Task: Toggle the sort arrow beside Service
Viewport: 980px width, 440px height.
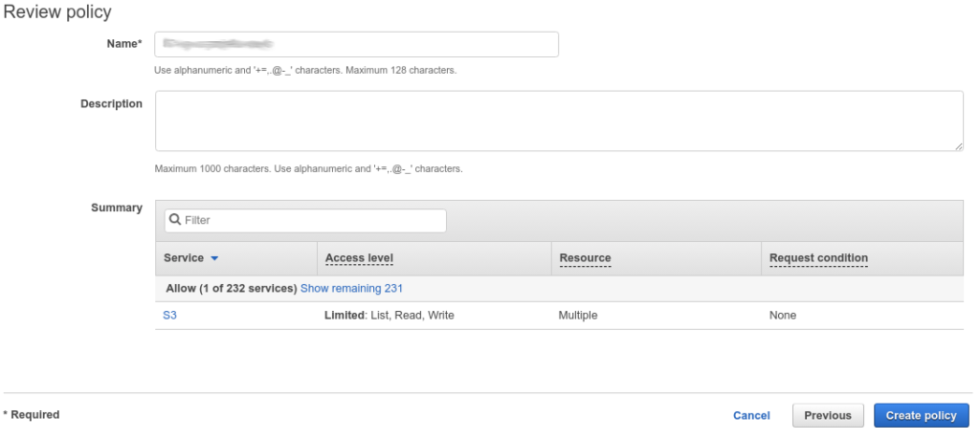Action: pyautogui.click(x=214, y=259)
